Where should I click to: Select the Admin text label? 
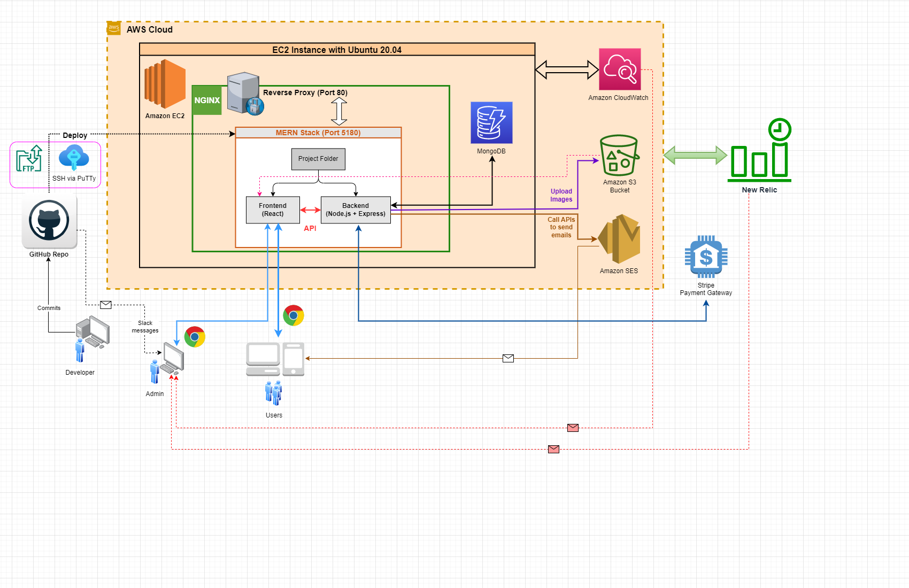155,394
